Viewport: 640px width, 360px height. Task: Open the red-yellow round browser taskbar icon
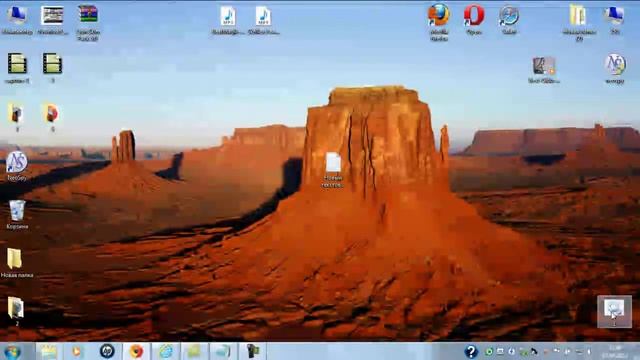pyautogui.click(x=136, y=351)
